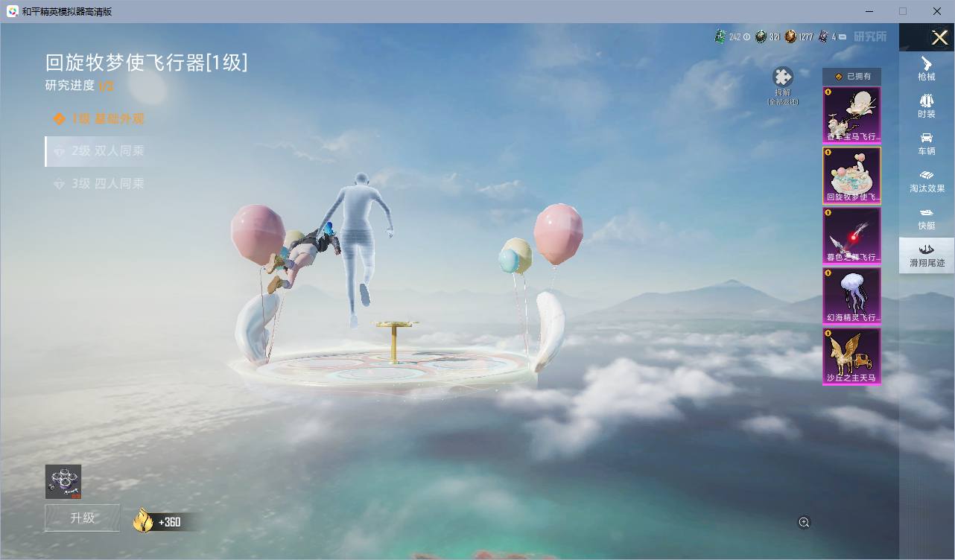Select the 滑翔尾迹 glide trail tab
Viewport: 955px width, 560px height.
(927, 255)
